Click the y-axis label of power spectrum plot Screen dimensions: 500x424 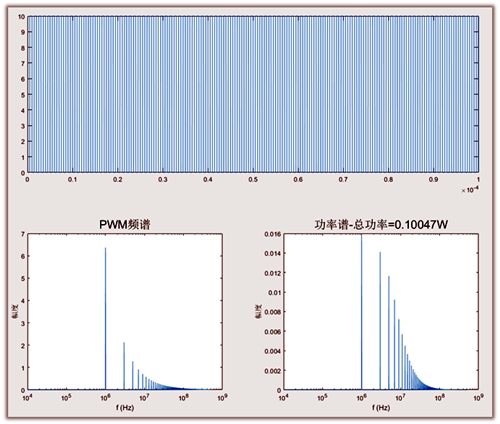[259, 312]
